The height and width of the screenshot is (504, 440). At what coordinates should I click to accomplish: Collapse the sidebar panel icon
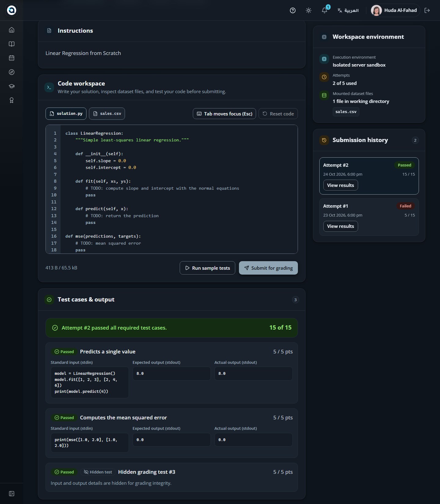(x=12, y=494)
